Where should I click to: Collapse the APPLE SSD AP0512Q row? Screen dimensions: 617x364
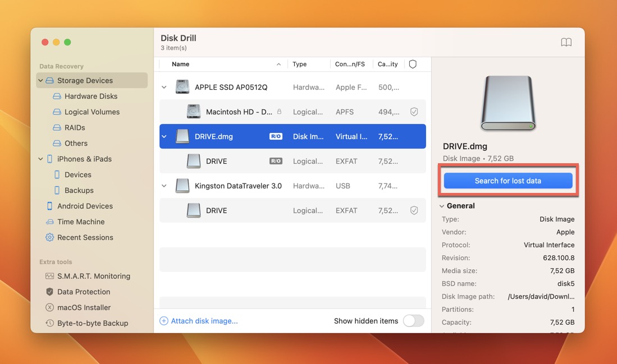point(164,87)
